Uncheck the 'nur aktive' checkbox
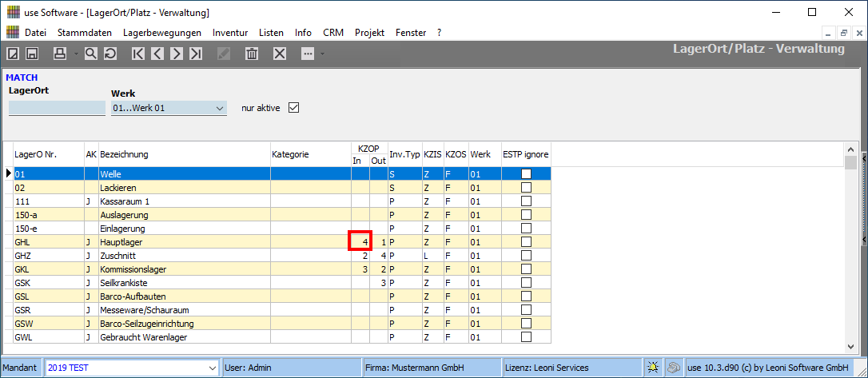868x378 pixels. coord(293,107)
